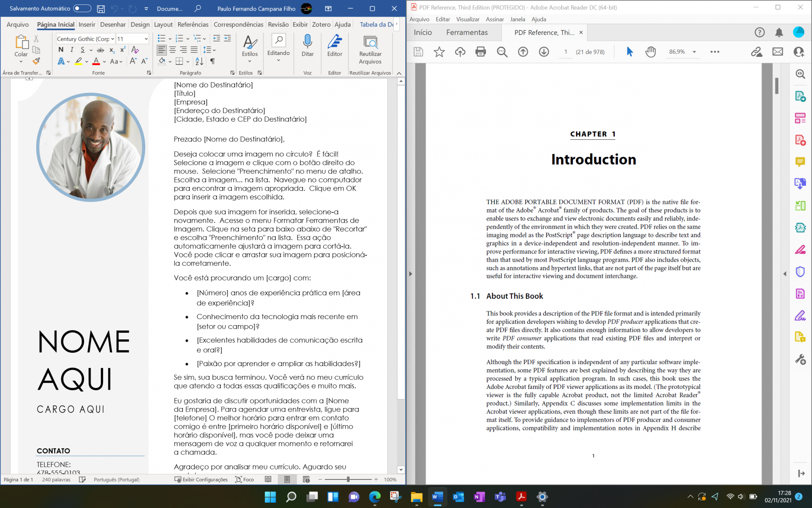Screen dimensions: 812x508
Task: Open the Visualizar menu in Acrobat
Action: pos(467,19)
